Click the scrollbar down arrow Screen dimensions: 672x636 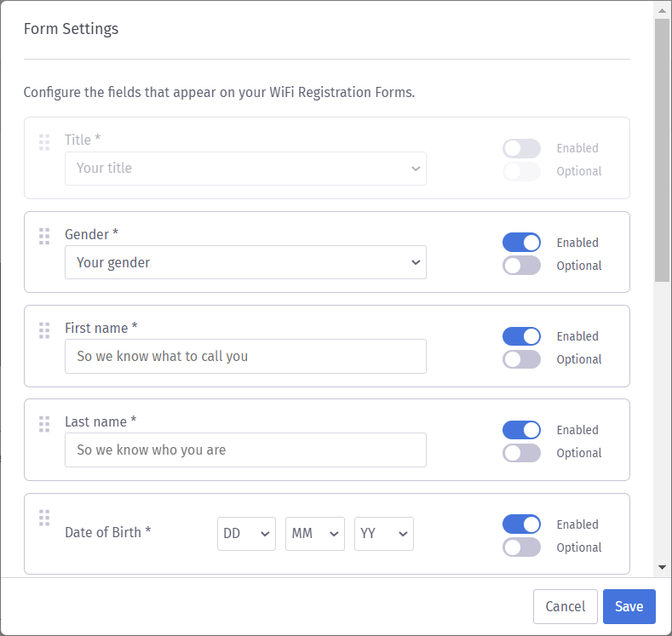click(662, 568)
